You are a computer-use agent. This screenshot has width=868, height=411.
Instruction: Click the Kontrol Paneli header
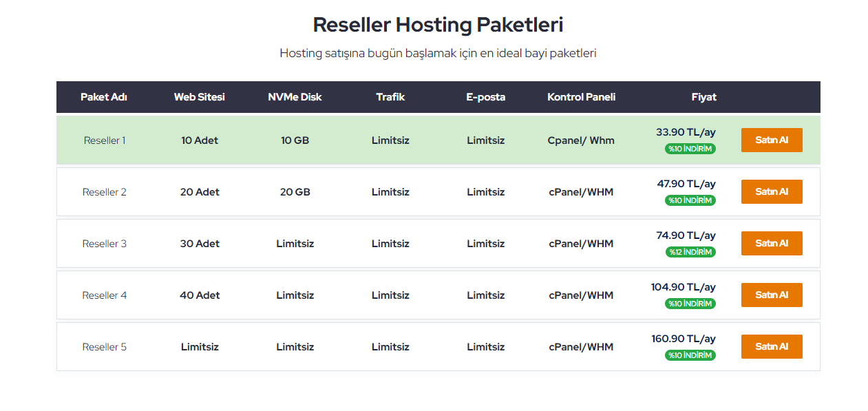coord(582,97)
